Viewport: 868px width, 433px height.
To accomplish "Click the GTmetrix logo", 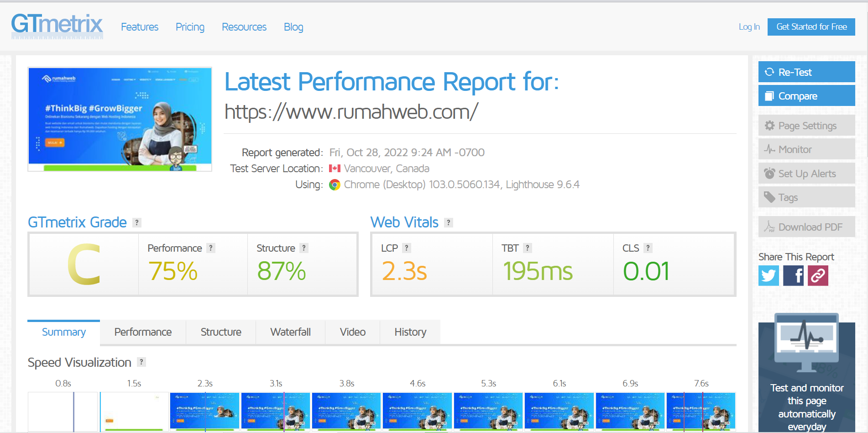I will pos(57,26).
